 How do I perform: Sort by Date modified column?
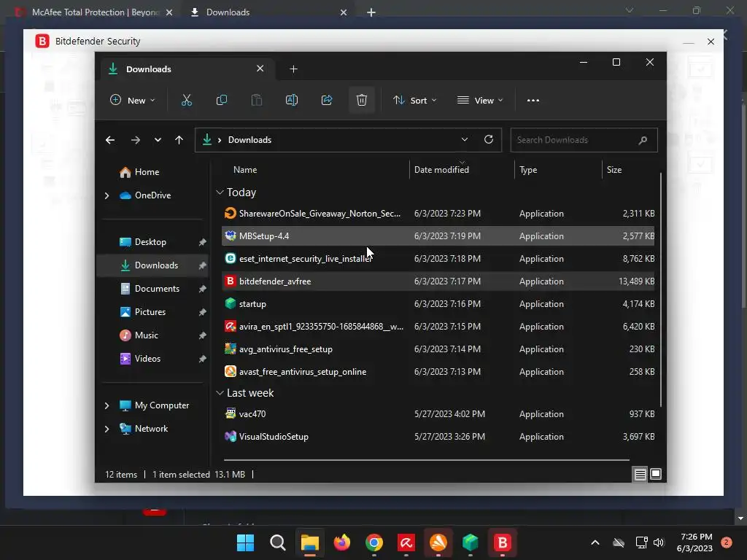[441, 169]
